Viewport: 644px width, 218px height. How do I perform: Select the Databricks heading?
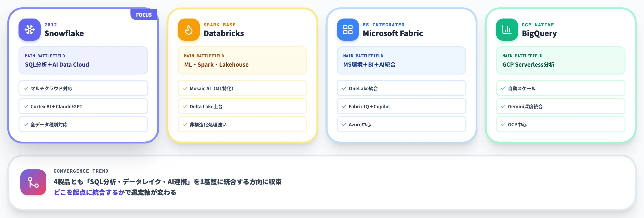coord(223,33)
